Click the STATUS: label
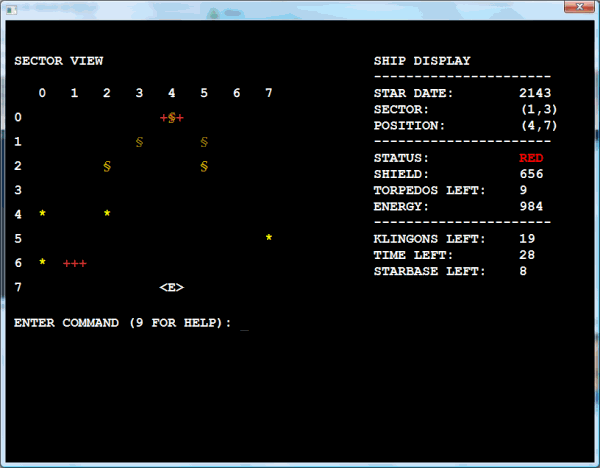Screen dimensions: 600x468 click(x=401, y=158)
